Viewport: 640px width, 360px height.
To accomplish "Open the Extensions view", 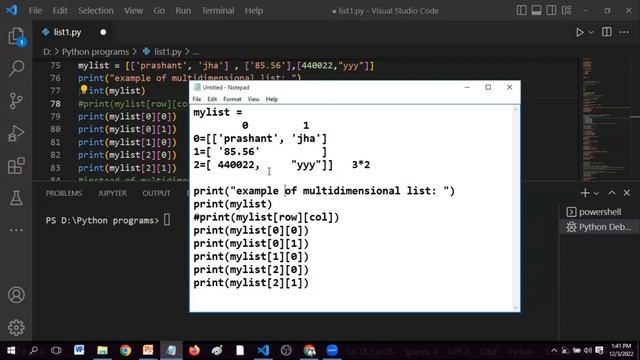I will [x=16, y=166].
